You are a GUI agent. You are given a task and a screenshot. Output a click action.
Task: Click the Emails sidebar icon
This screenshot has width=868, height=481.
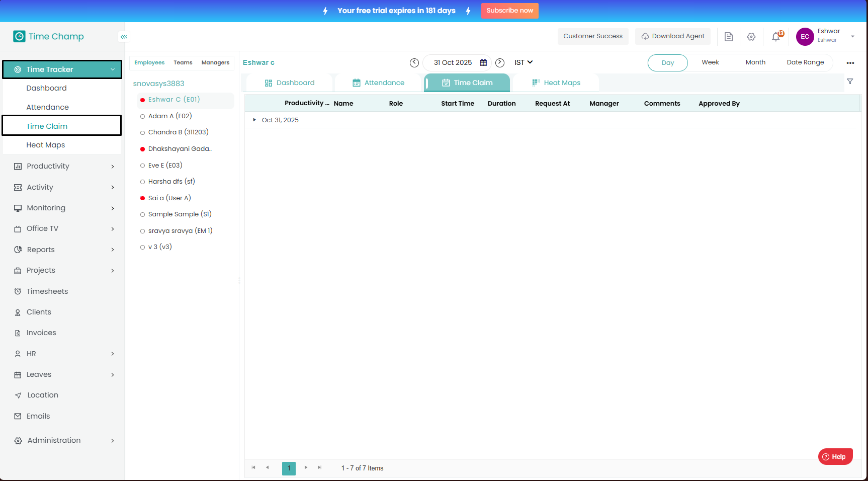[x=18, y=416]
